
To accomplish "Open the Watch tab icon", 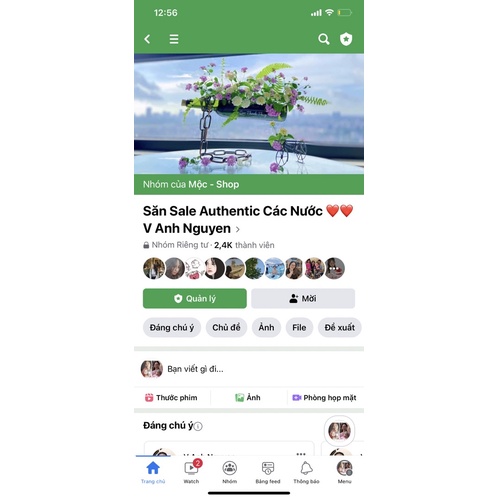I will point(191,468).
